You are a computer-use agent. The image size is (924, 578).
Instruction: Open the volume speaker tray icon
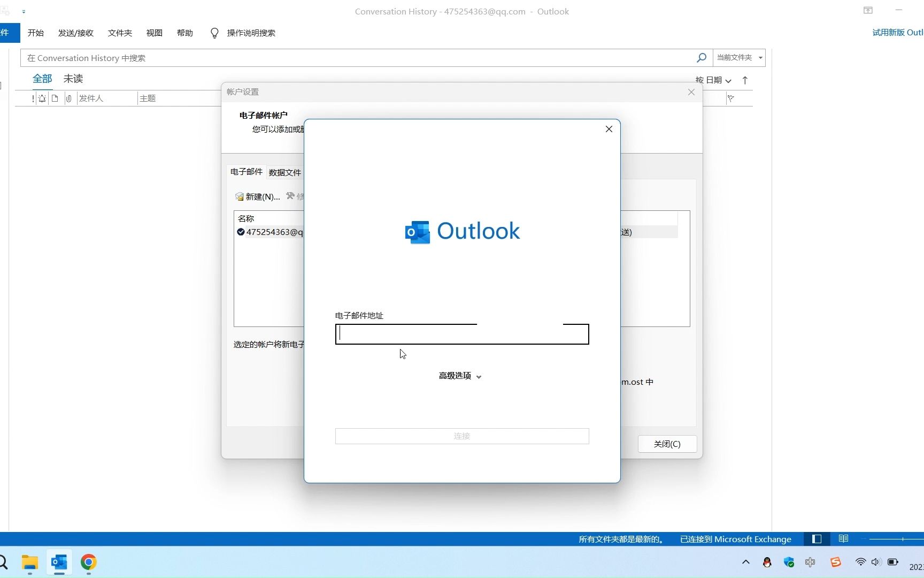pos(875,562)
